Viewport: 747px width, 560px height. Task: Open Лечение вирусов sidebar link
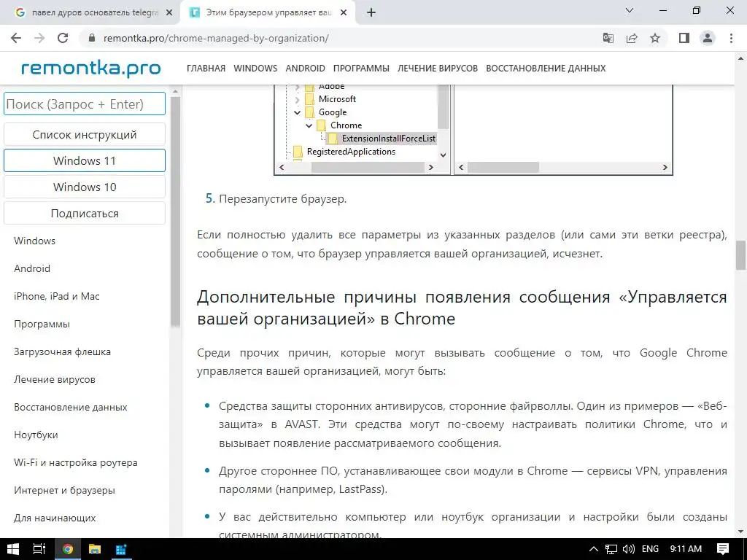55,379
